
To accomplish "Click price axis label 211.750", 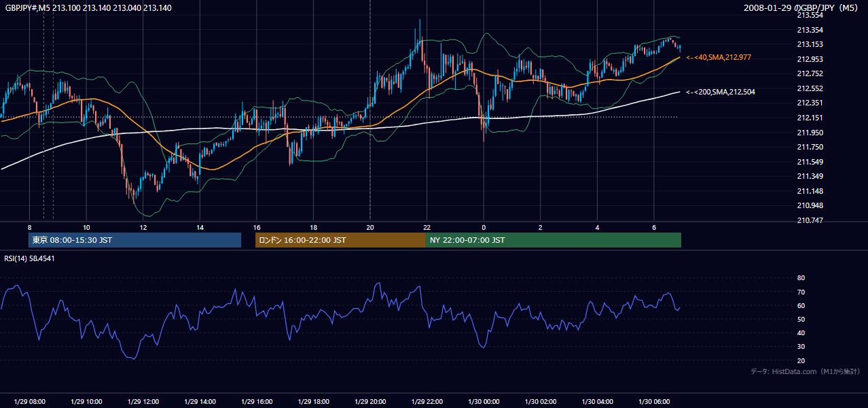I will coord(810,147).
